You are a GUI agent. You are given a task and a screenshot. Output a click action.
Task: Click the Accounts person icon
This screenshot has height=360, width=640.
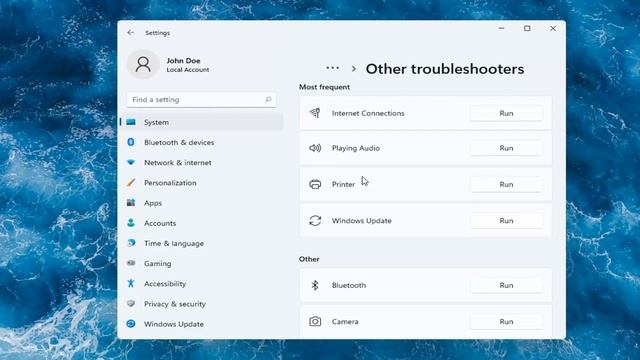coord(131,223)
